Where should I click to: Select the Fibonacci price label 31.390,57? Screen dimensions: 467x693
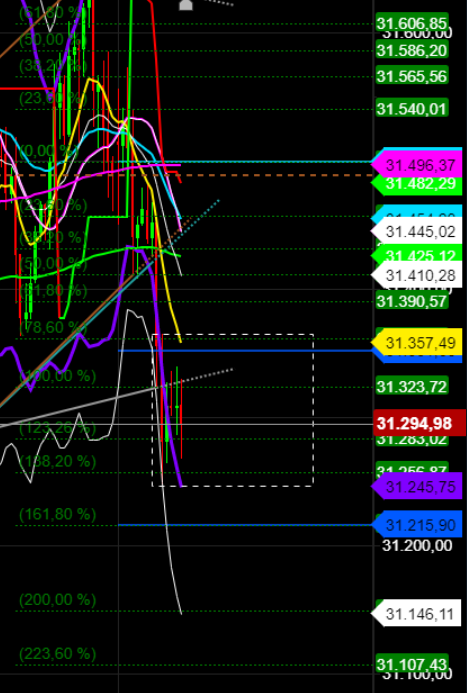pos(412,301)
